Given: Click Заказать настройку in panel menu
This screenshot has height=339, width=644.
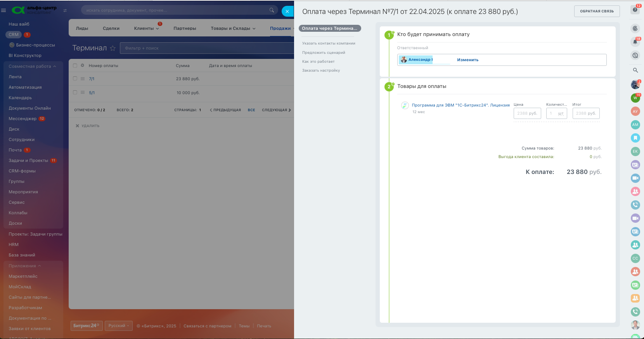Looking at the screenshot, I should click(x=321, y=71).
